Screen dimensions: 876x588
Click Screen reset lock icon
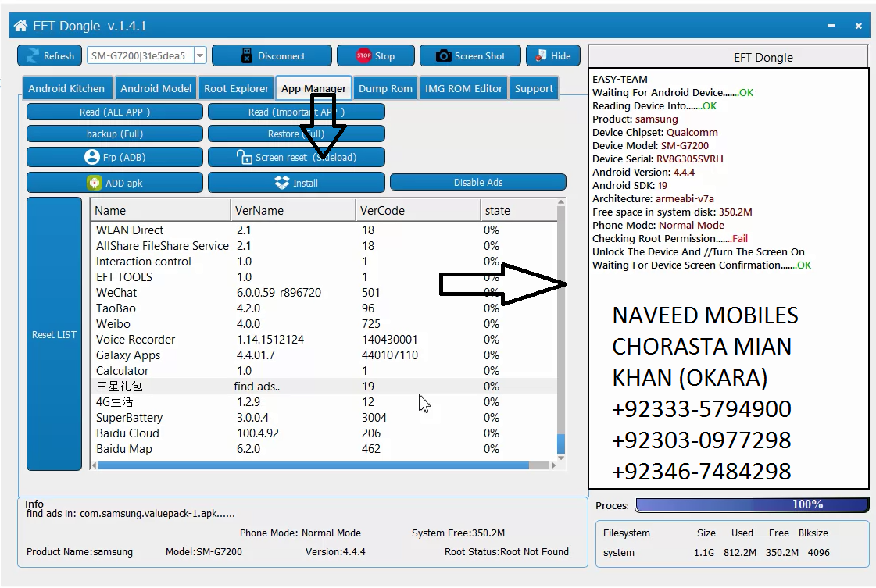[244, 157]
